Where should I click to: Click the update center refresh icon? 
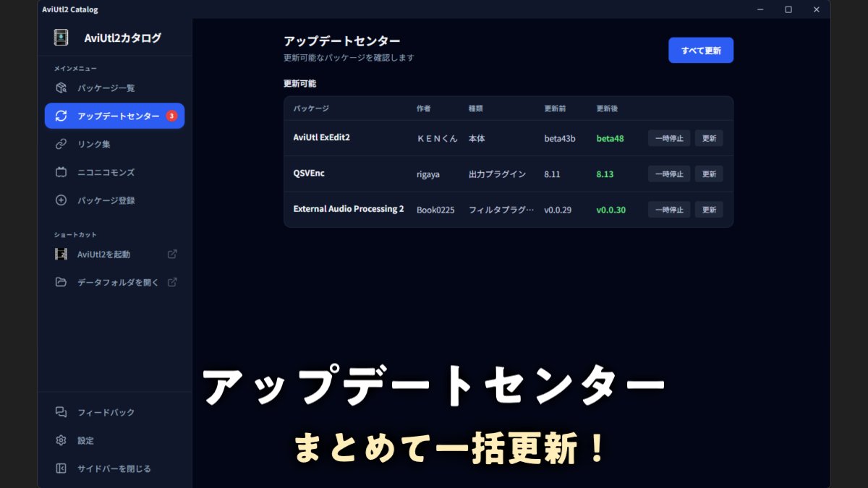pos(61,116)
